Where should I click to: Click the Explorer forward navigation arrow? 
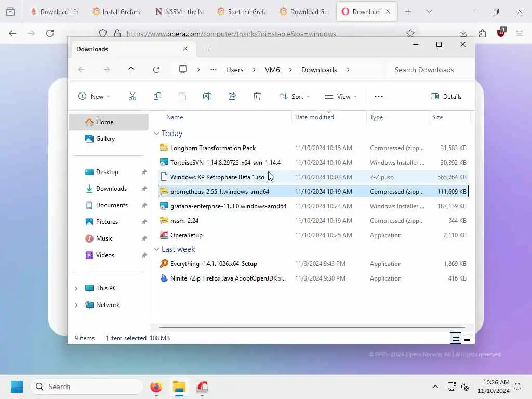point(107,70)
